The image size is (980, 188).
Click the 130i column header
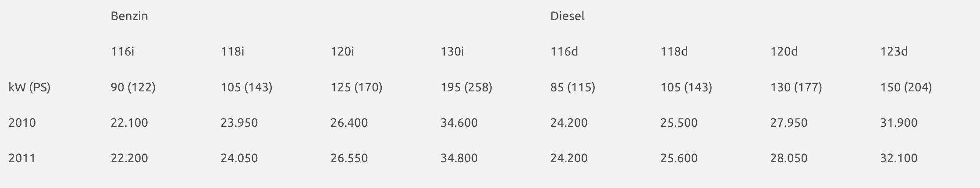pos(452,52)
